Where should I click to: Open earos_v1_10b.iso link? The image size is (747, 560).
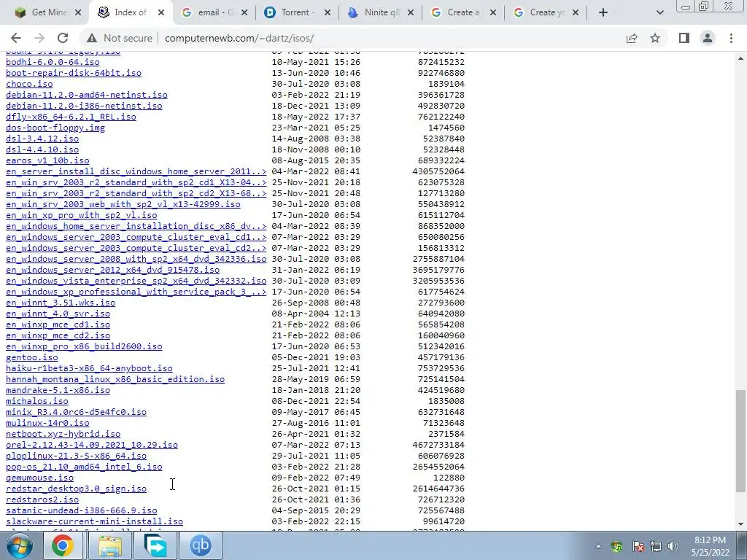pyautogui.click(x=47, y=160)
